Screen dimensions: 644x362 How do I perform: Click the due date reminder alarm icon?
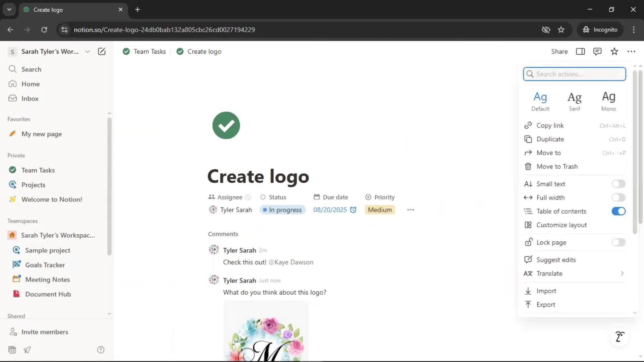[x=353, y=210]
